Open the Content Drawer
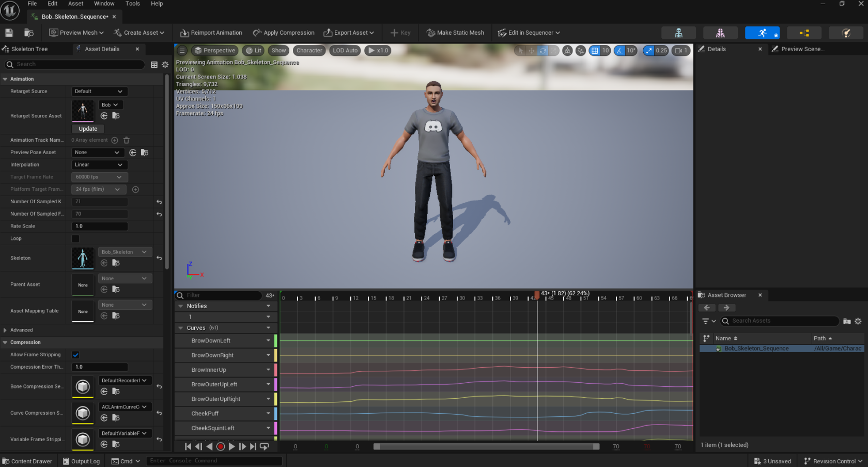Screen dimensions: 868x467 coord(27,461)
